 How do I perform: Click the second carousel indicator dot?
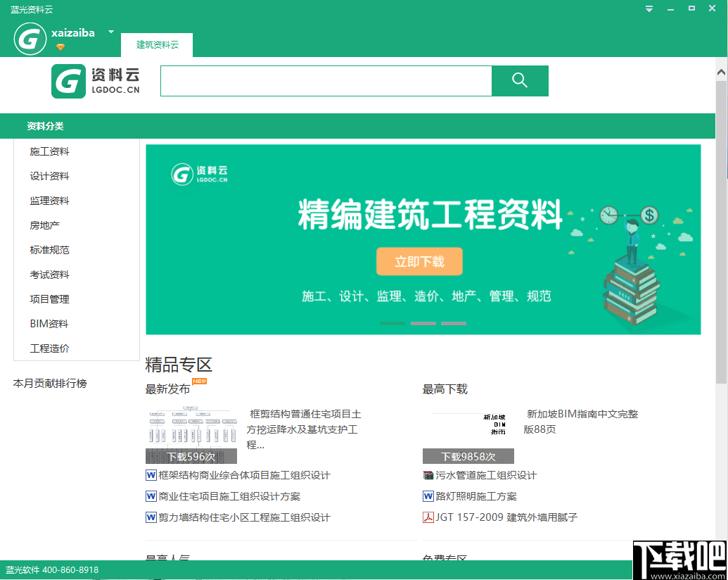(423, 323)
